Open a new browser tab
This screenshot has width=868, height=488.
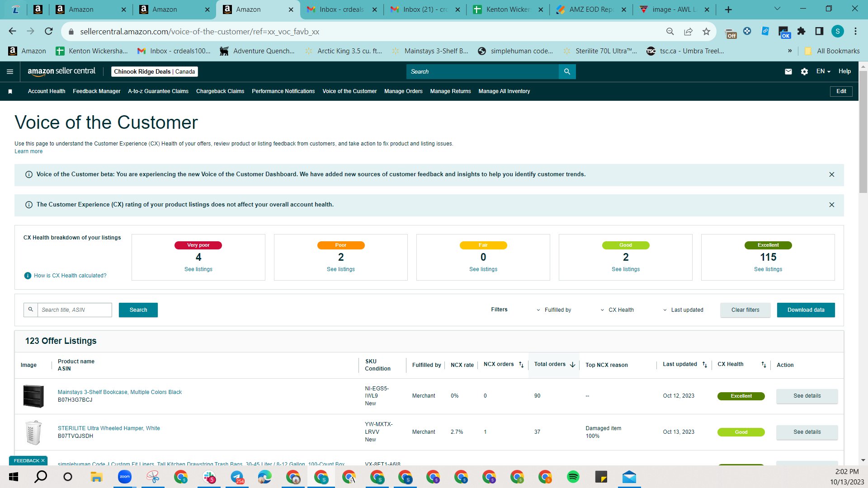point(728,9)
